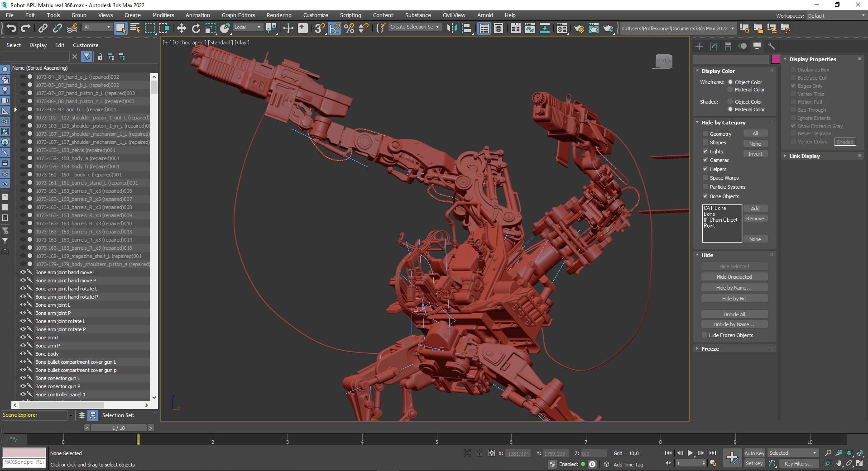Toggle visibility of Bone body
Viewport: 868px width, 471px height.
point(23,354)
